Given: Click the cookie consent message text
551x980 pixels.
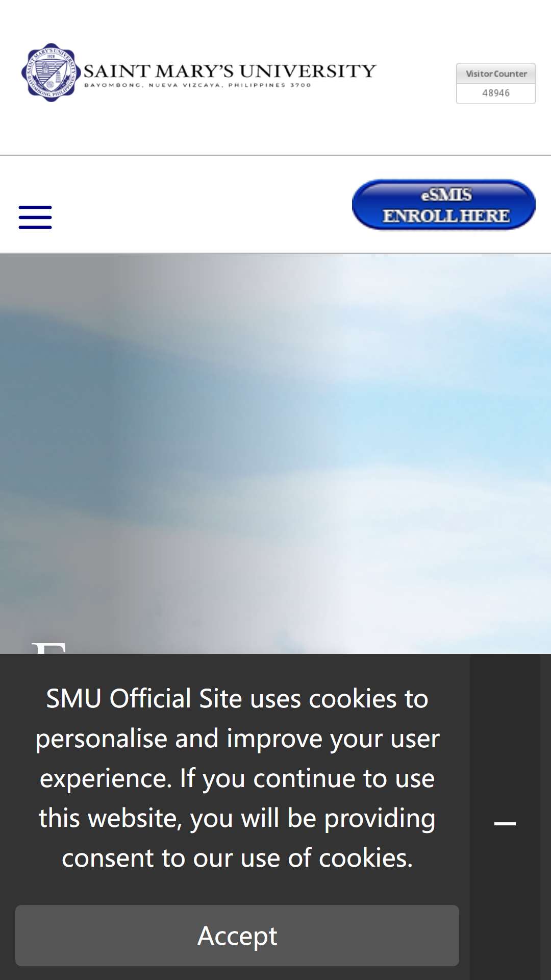Looking at the screenshot, I should pyautogui.click(x=237, y=778).
